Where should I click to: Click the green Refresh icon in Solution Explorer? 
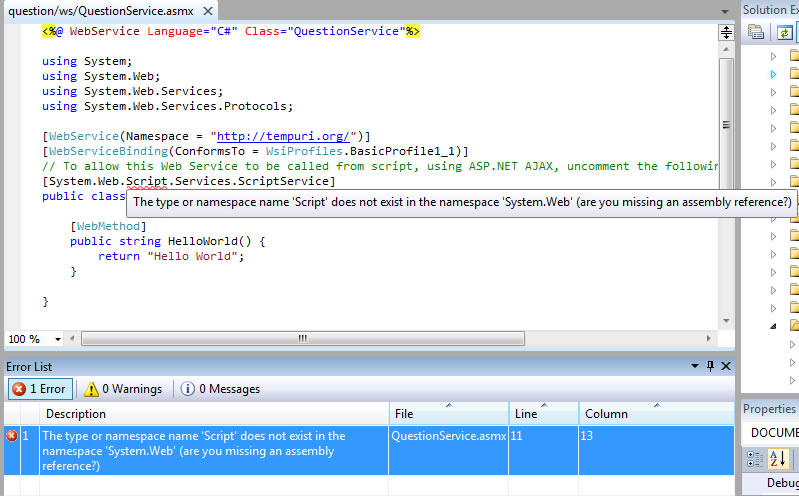click(784, 33)
